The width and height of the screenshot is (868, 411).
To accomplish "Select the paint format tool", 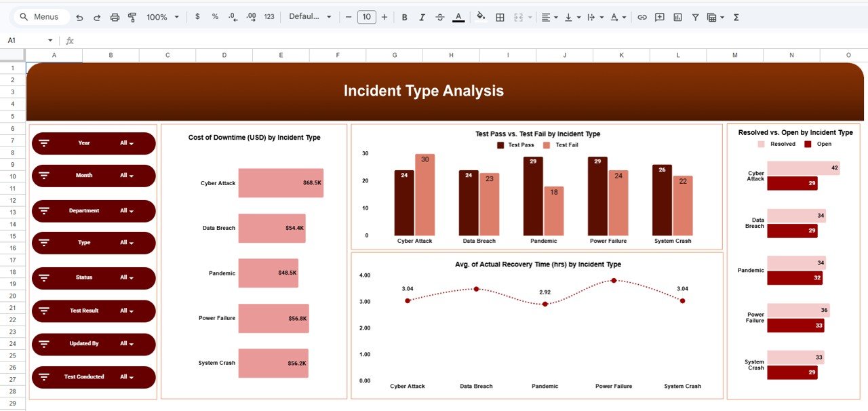I will pyautogui.click(x=132, y=17).
